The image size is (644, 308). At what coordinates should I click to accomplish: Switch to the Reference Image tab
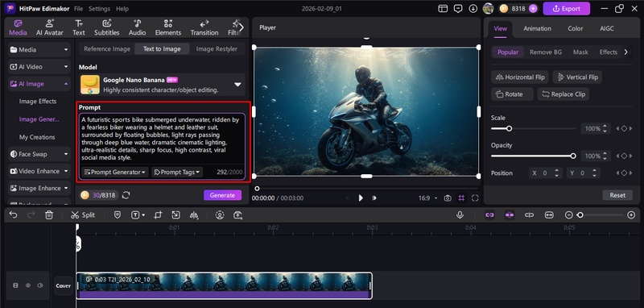(x=107, y=49)
